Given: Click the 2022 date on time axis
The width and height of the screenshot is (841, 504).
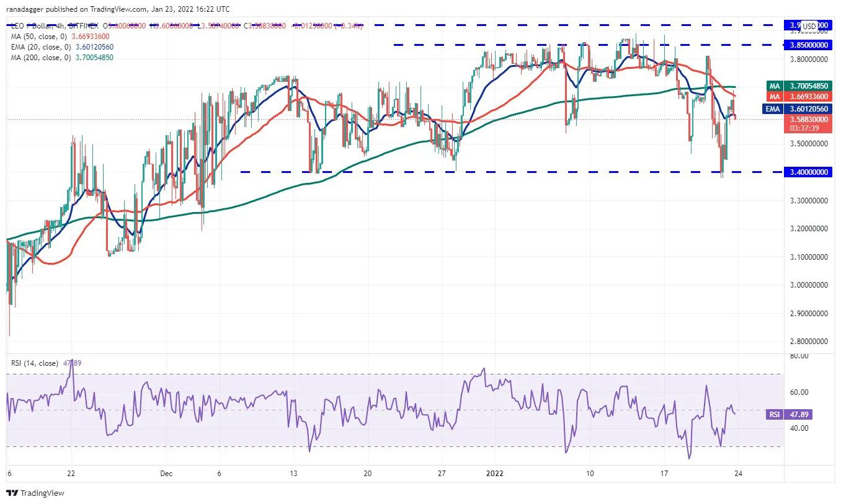Looking at the screenshot, I should (x=495, y=474).
